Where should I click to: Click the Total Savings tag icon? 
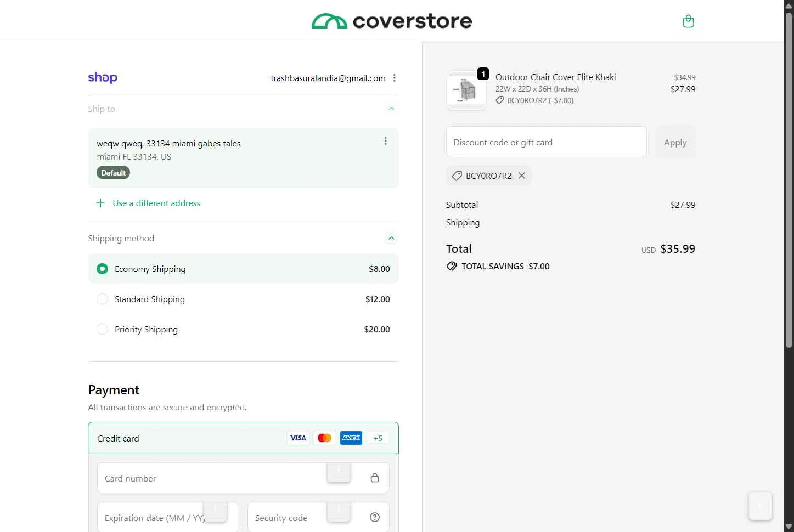[x=452, y=266]
